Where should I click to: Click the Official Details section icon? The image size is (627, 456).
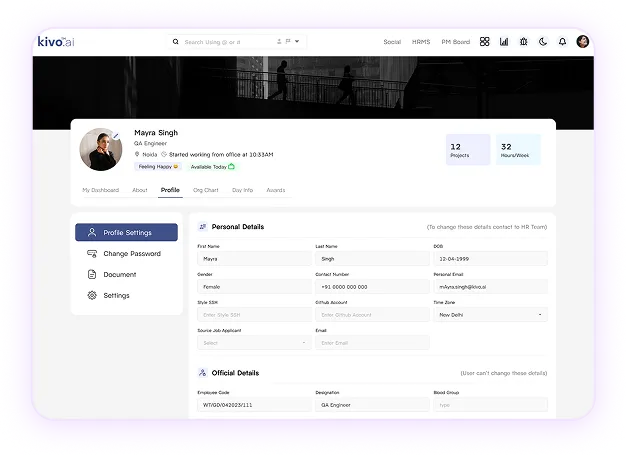[203, 373]
